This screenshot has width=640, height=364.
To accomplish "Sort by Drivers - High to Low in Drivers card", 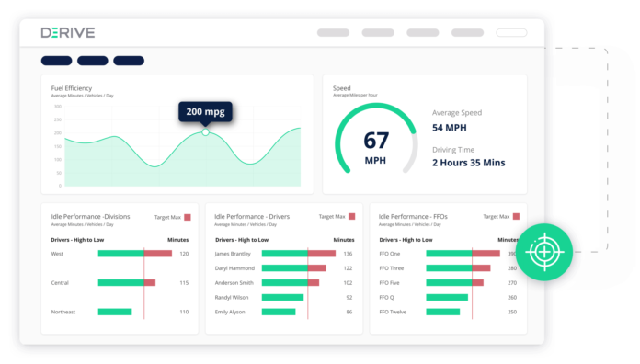I will (242, 240).
